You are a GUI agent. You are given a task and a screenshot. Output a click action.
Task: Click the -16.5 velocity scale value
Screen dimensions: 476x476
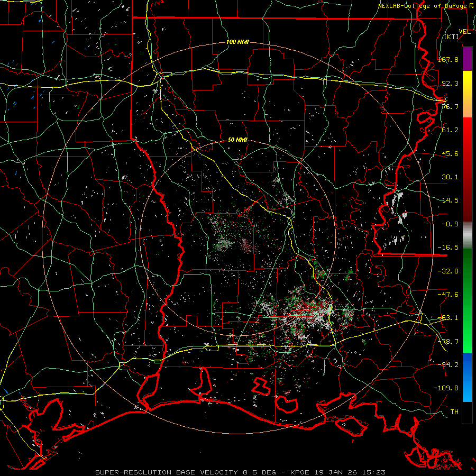pos(448,248)
